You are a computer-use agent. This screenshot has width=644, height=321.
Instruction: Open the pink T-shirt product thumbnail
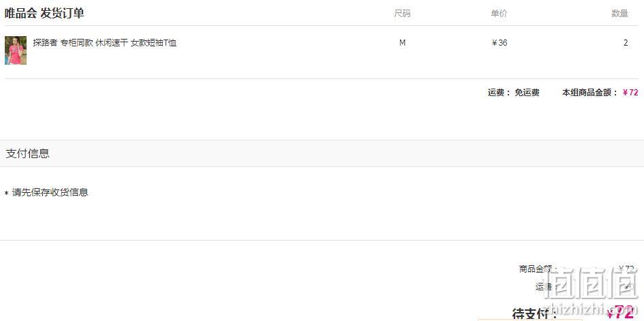[x=16, y=50]
